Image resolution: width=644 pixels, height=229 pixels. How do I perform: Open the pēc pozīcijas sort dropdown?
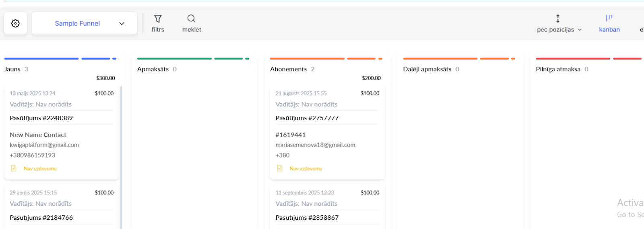click(559, 30)
